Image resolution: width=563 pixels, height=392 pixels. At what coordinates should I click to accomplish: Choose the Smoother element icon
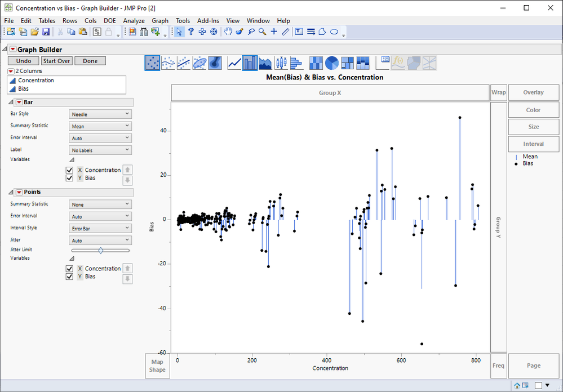pyautogui.click(x=168, y=63)
